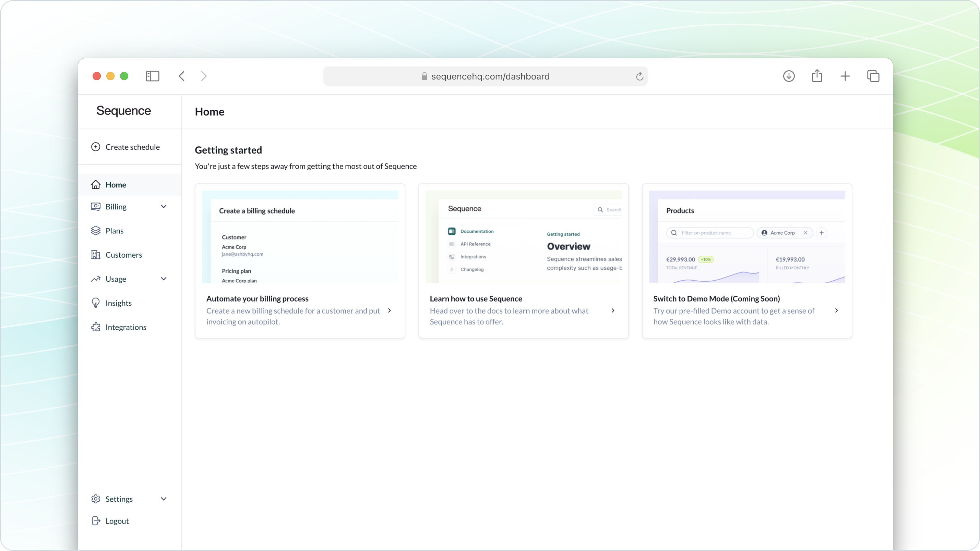Image resolution: width=980 pixels, height=551 pixels.
Task: Expand the Settings section chevron
Action: click(x=164, y=499)
